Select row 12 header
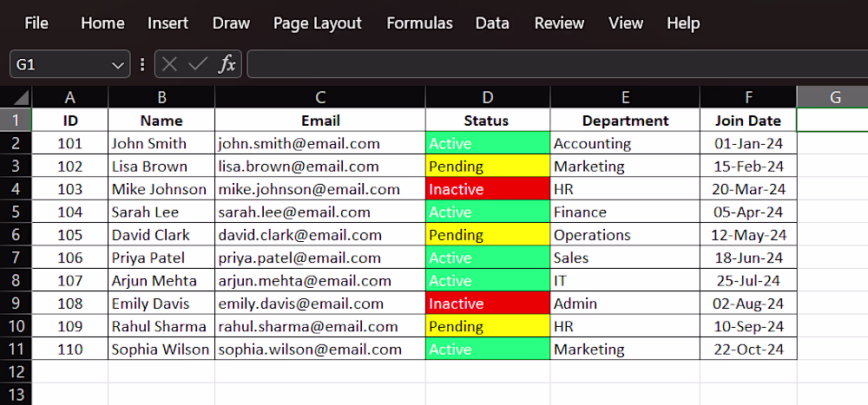The image size is (868, 405). tap(16, 372)
